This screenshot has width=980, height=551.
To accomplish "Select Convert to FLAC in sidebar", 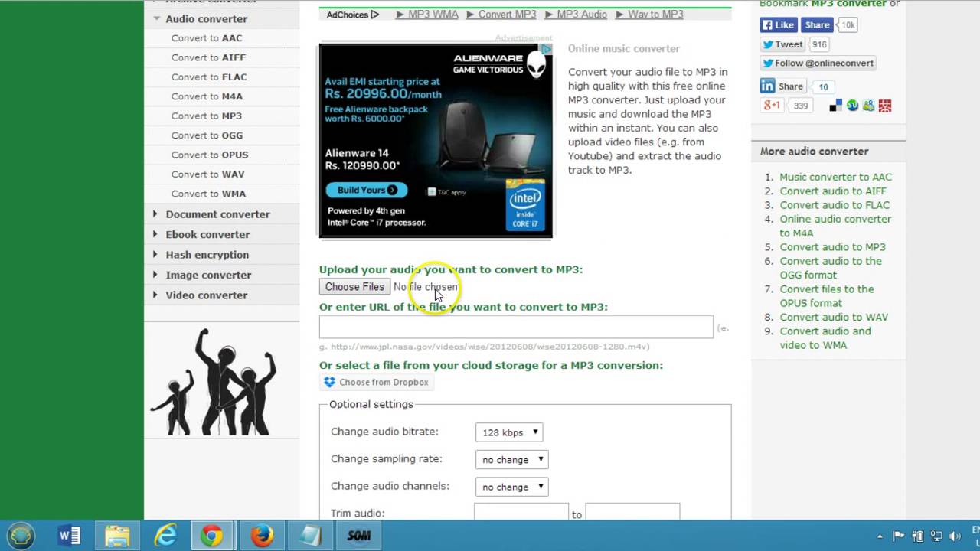I will [209, 77].
